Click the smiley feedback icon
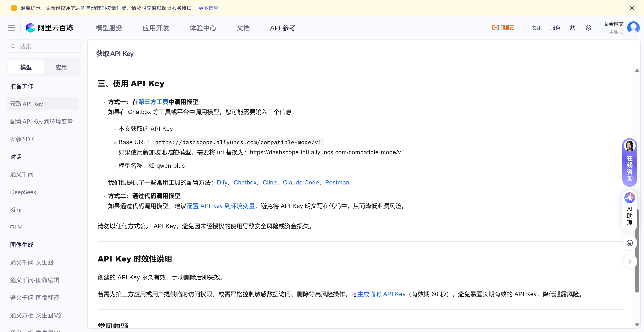This screenshot has height=332, width=644. (x=629, y=243)
